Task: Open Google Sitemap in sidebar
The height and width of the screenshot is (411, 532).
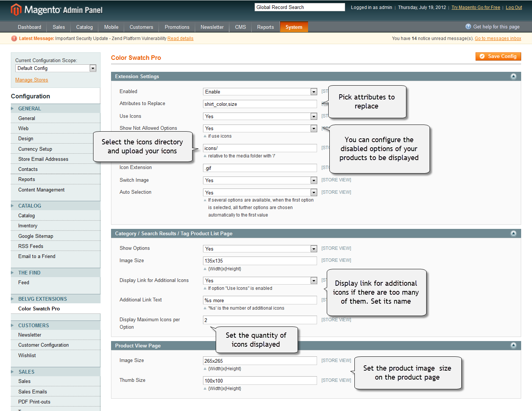Action: tap(36, 236)
